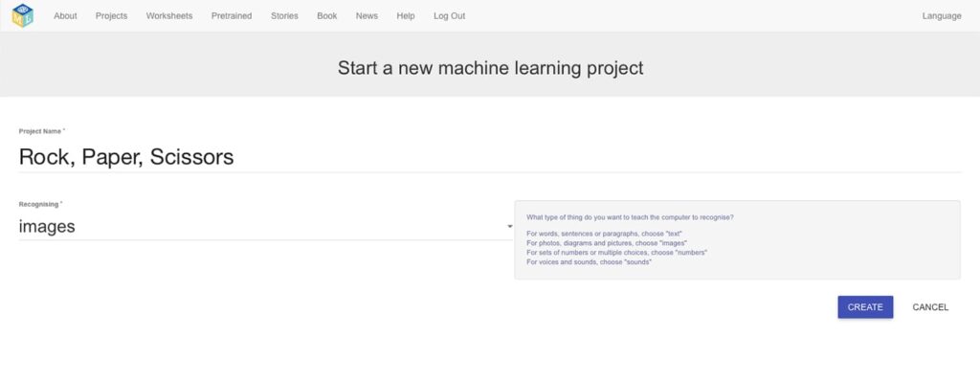980x382 pixels.
Task: Select Log Out in navigation bar
Action: point(450,16)
